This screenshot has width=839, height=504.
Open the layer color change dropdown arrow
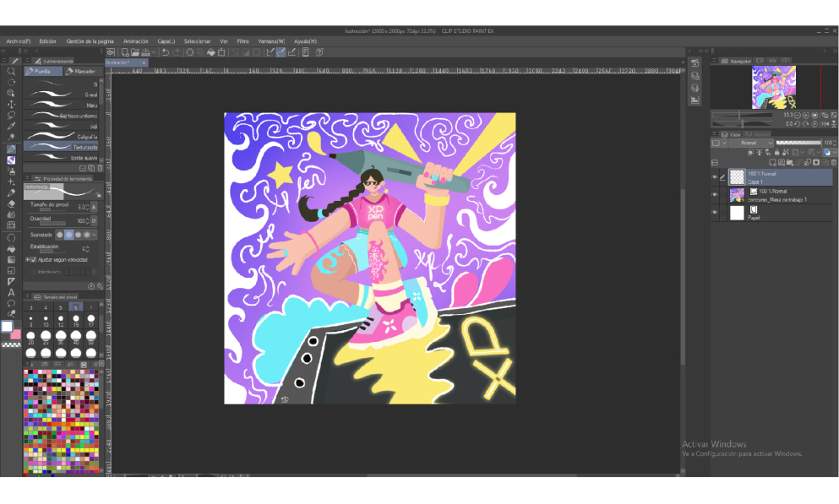point(834,152)
